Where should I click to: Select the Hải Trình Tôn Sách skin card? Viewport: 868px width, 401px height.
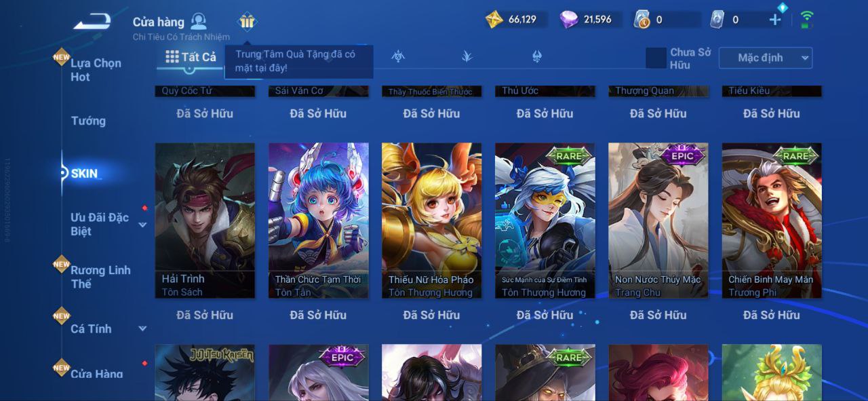click(205, 221)
